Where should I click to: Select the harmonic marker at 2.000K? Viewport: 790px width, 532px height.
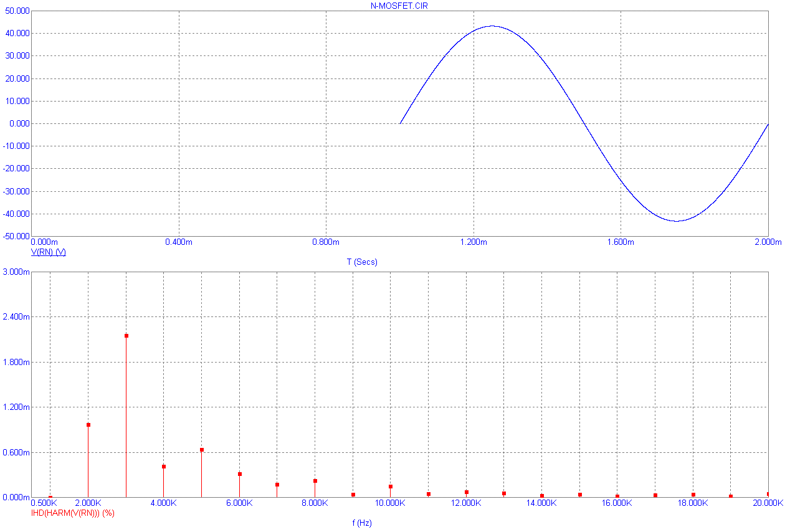tap(88, 425)
